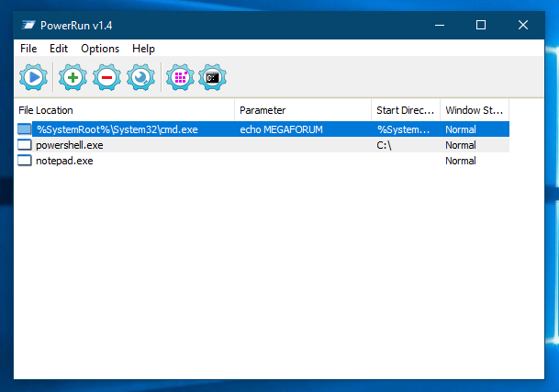Sort by File Location column header

click(125, 110)
